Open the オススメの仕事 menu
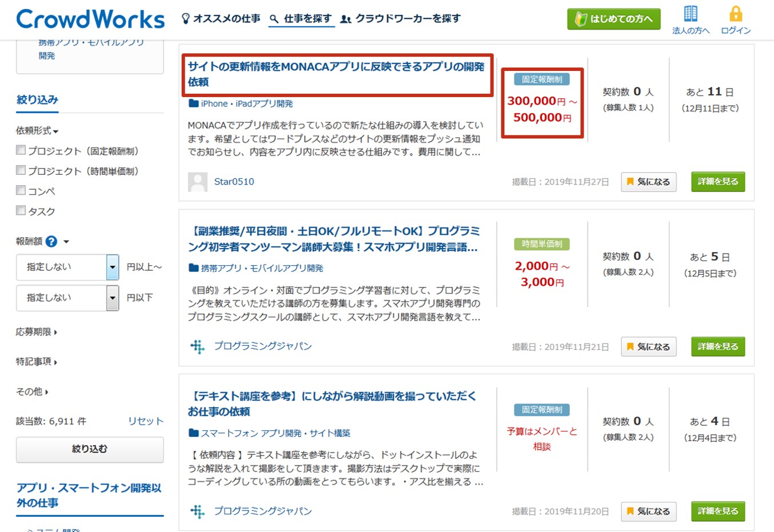This screenshot has width=774, height=532. [x=226, y=19]
